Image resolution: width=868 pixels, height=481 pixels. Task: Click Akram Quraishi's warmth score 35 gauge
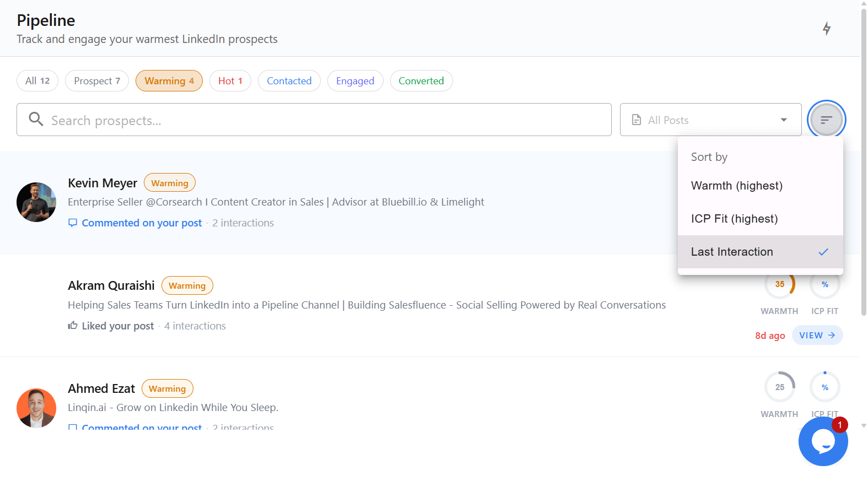[780, 284]
